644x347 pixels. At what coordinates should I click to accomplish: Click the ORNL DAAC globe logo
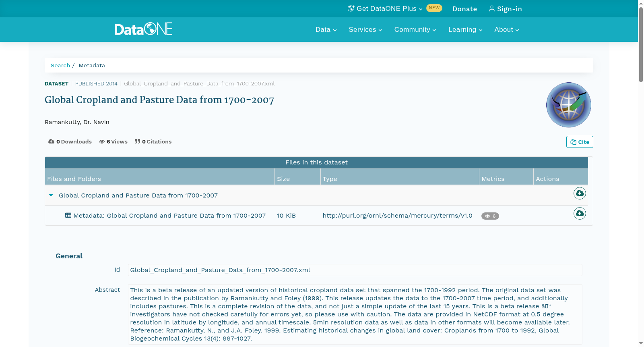[x=569, y=105]
